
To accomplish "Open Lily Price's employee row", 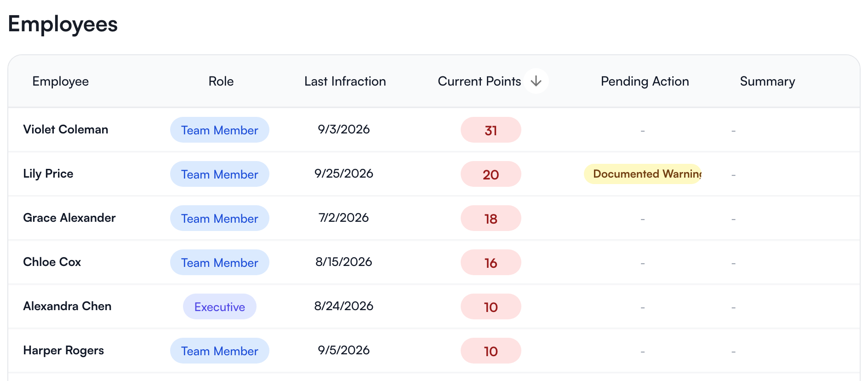I will 434,174.
